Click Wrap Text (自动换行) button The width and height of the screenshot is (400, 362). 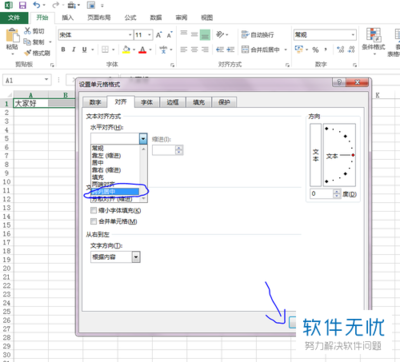(257, 34)
